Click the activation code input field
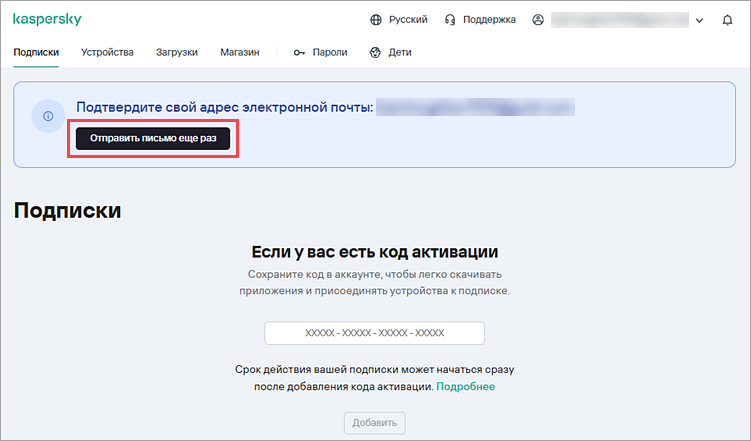The width and height of the screenshot is (751, 441). coord(375,333)
